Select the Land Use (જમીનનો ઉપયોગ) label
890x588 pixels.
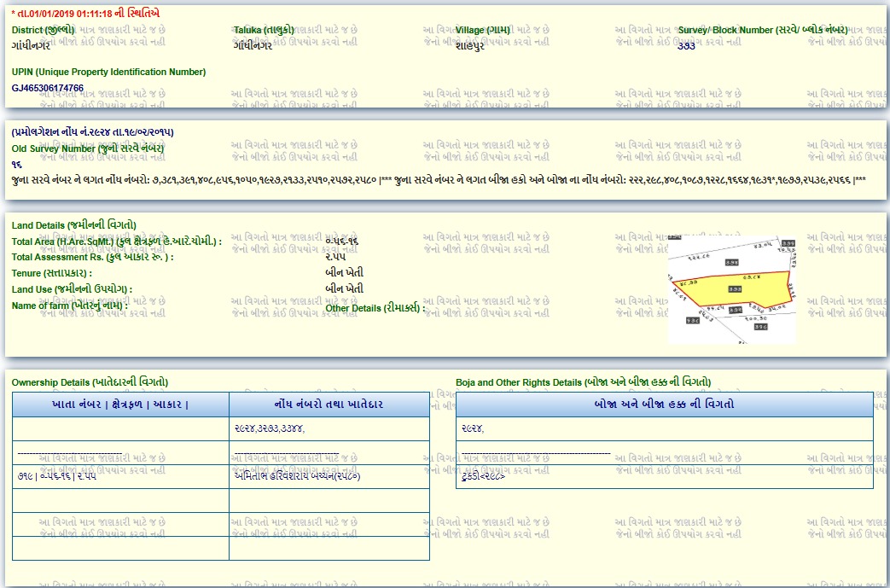72,289
